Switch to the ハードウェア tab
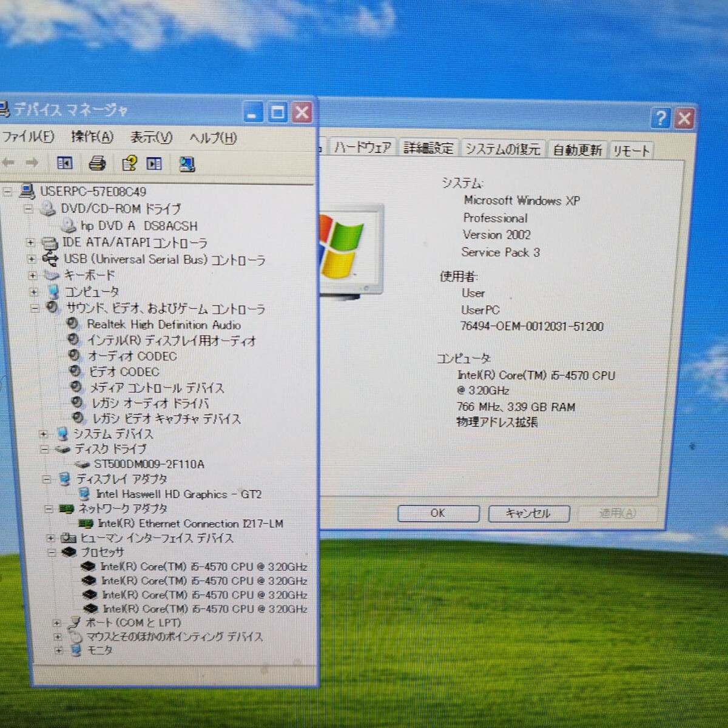The image size is (728, 728). pyautogui.click(x=362, y=147)
